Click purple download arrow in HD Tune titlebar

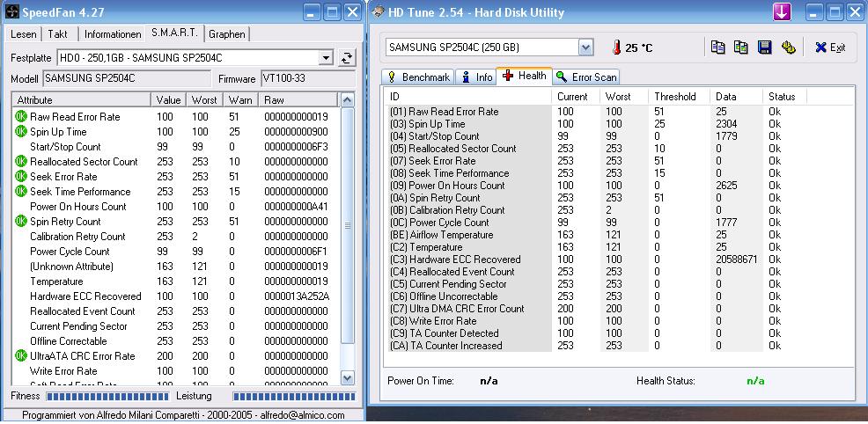point(782,11)
